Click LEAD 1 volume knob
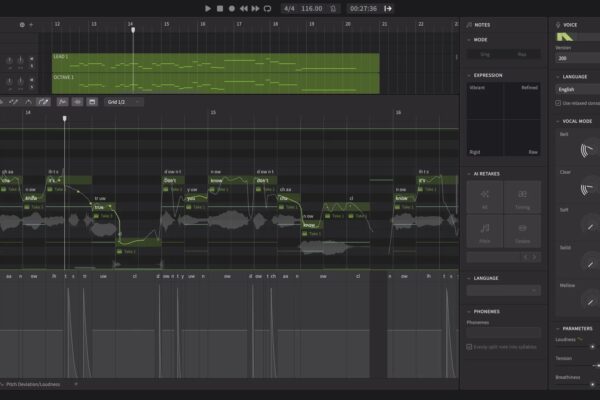Viewport: 600px width, 400px height. click(10, 60)
